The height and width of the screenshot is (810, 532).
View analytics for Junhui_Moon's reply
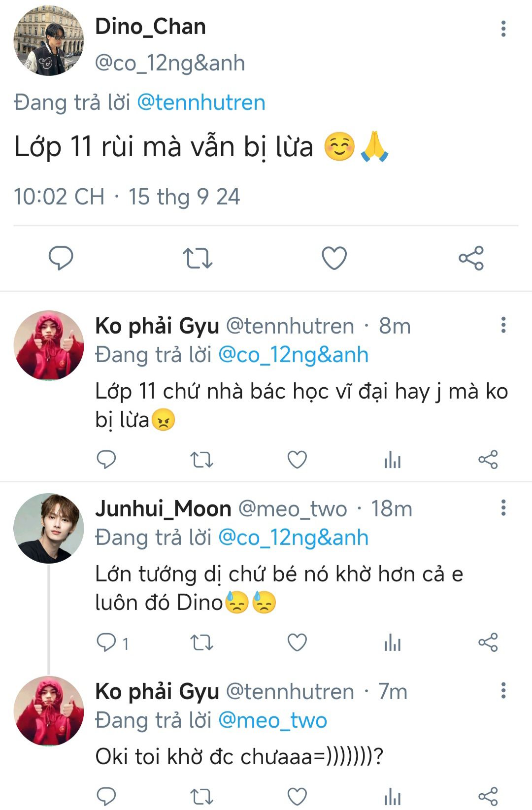point(393,642)
